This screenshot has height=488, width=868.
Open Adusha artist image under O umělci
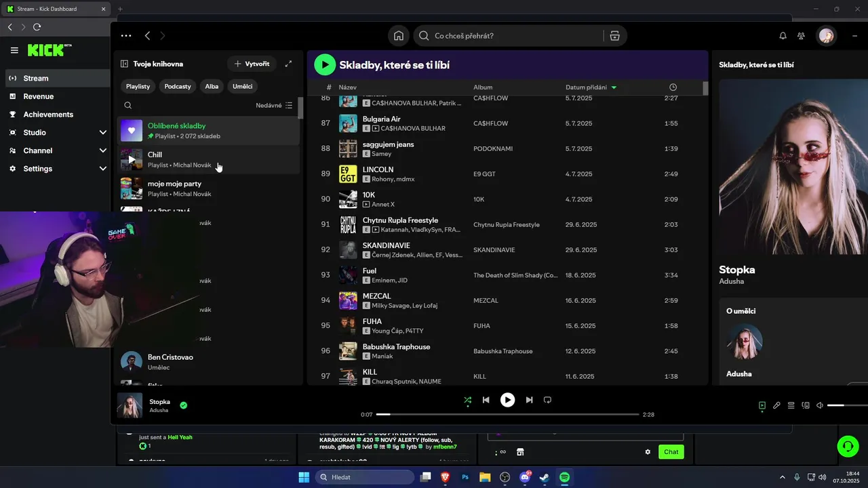745,341
